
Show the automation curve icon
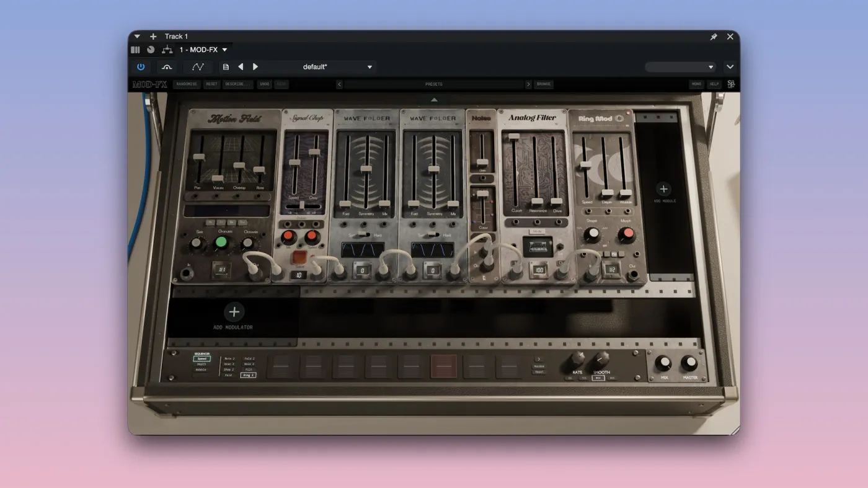coord(198,67)
